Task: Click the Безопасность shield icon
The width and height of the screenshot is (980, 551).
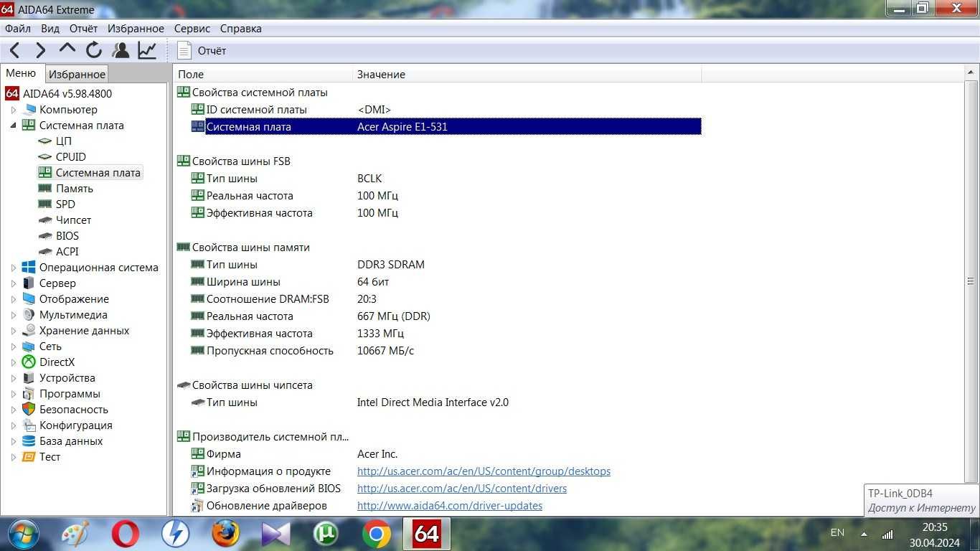Action: pyautogui.click(x=29, y=410)
